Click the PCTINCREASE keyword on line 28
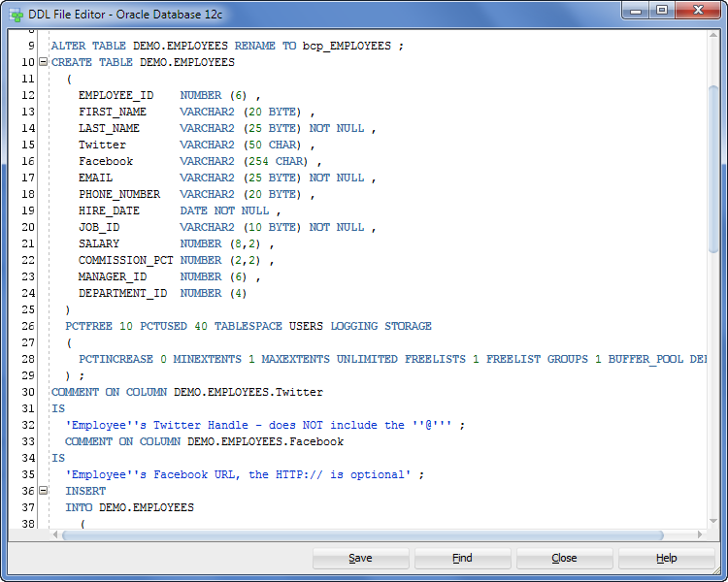The image size is (728, 582). pos(116,359)
